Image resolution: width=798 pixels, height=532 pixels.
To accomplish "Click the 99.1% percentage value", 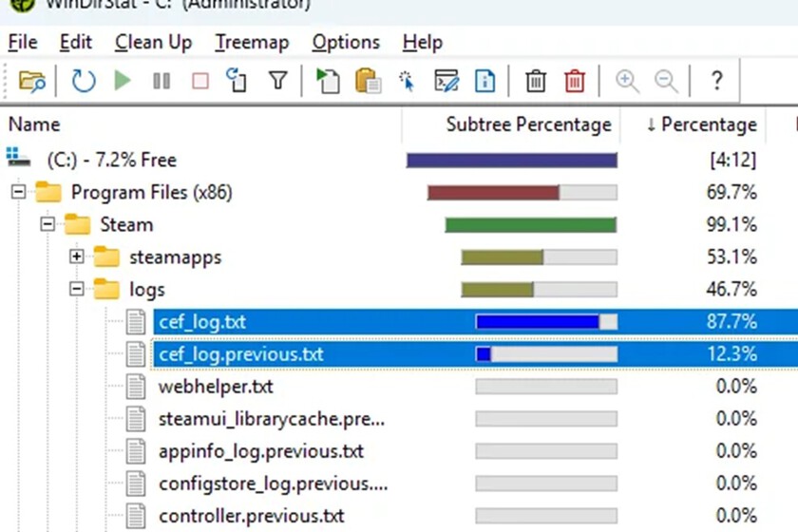I will click(731, 224).
